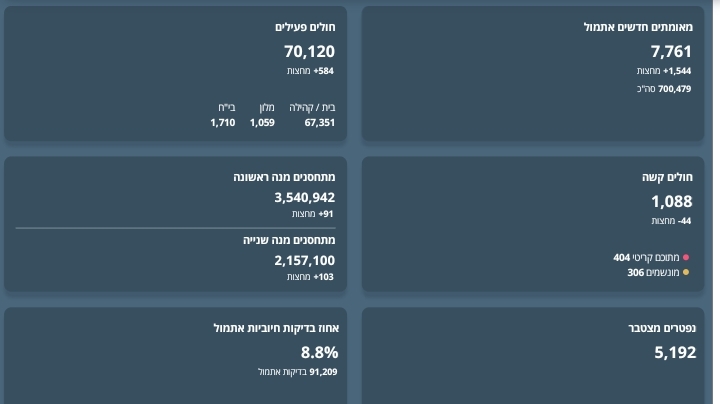Select the -44 severe patients change
720x404 pixels.
(x=684, y=221)
